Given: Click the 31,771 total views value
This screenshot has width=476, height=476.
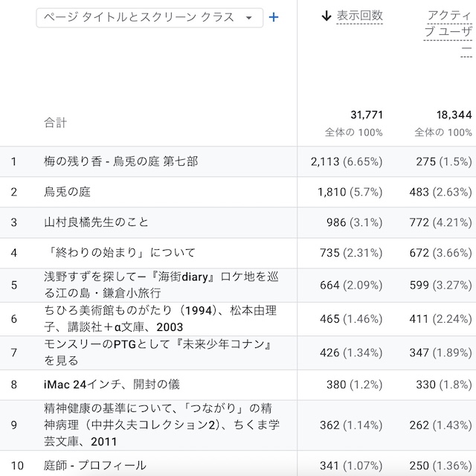Looking at the screenshot, I should (x=366, y=115).
